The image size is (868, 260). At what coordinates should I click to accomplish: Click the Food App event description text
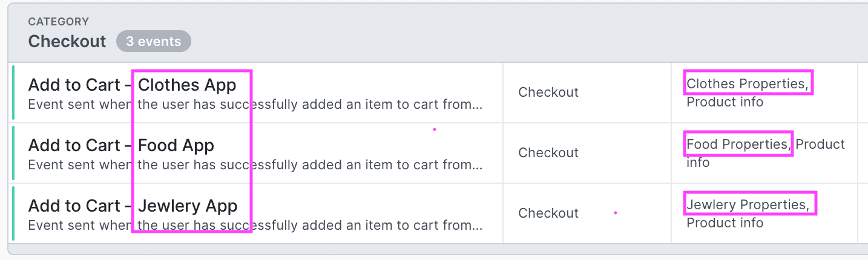255,165
